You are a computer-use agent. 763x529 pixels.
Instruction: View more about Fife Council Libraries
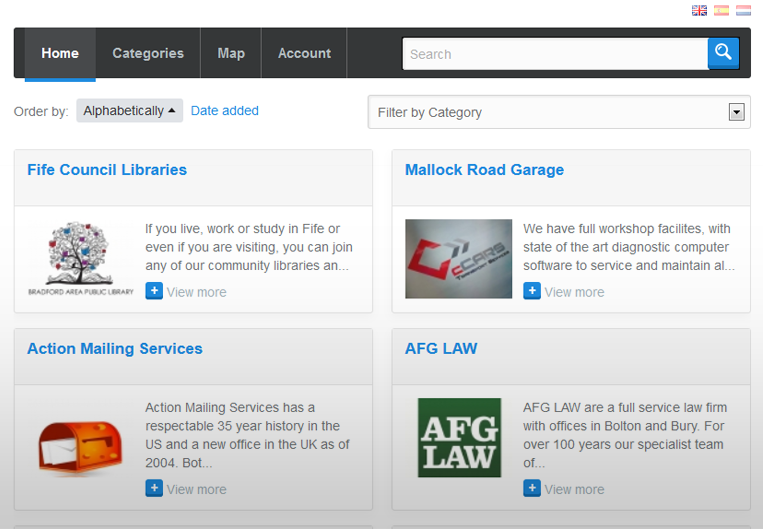[x=197, y=292]
